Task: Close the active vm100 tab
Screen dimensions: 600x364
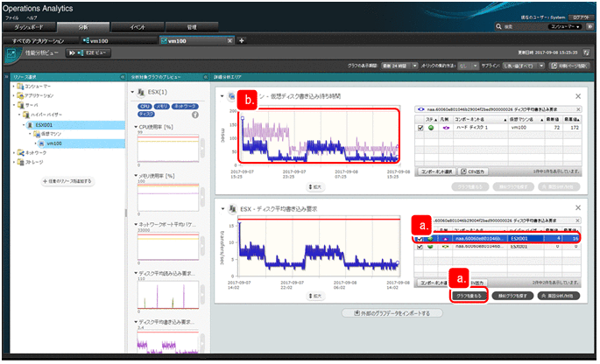Action: click(x=230, y=40)
